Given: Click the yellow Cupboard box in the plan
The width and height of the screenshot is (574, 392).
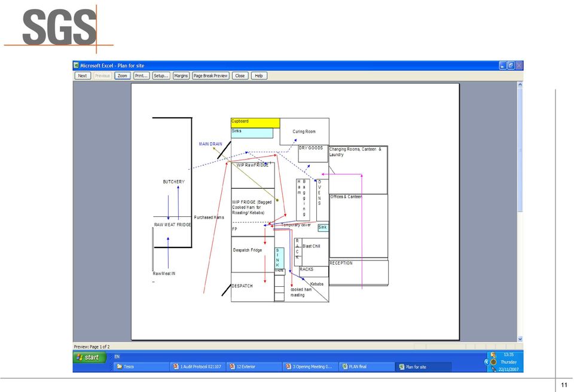Looking at the screenshot, I should (x=255, y=122).
